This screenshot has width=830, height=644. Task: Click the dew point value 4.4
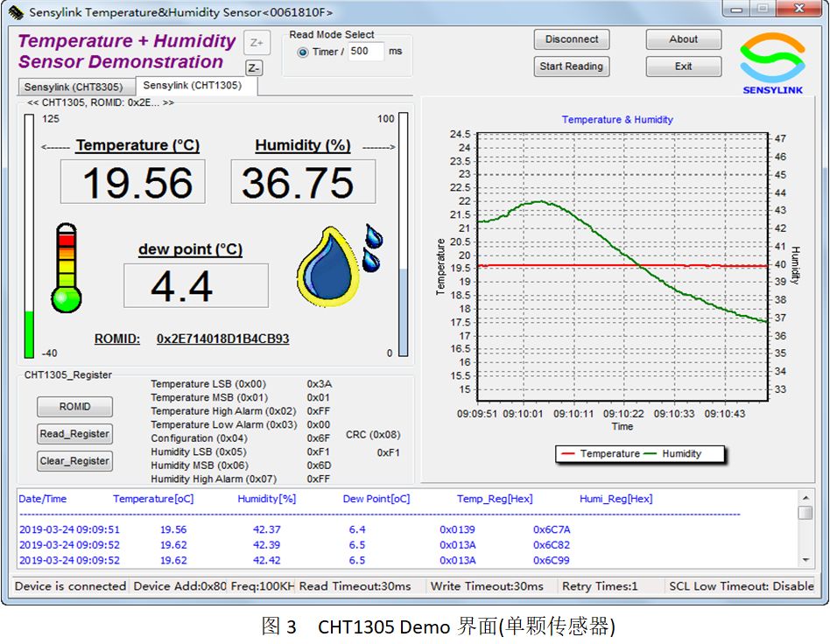pos(196,286)
